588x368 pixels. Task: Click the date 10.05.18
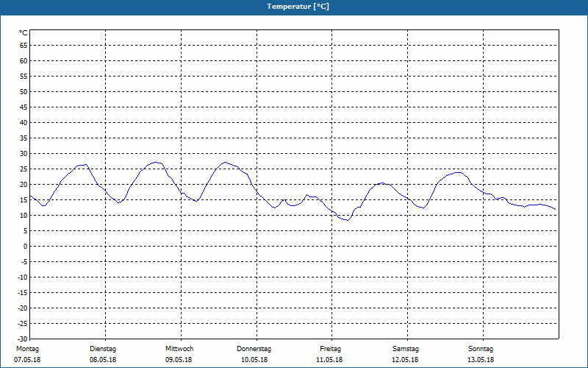pyautogui.click(x=254, y=360)
